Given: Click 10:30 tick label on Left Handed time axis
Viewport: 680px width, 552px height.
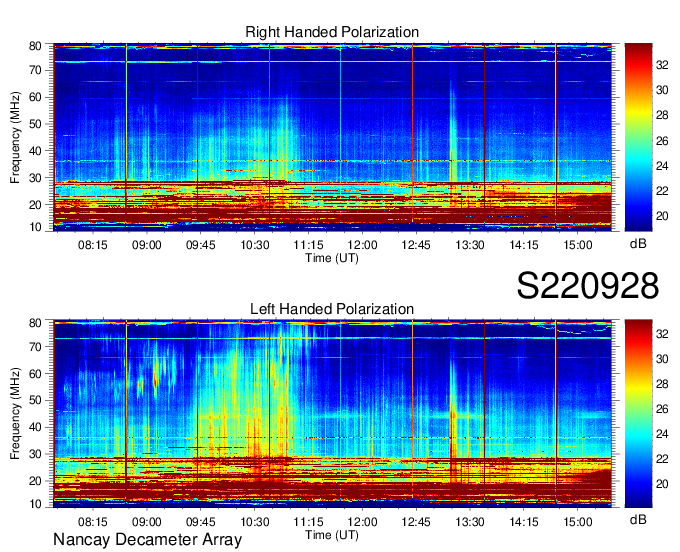Looking at the screenshot, I should pos(255,522).
